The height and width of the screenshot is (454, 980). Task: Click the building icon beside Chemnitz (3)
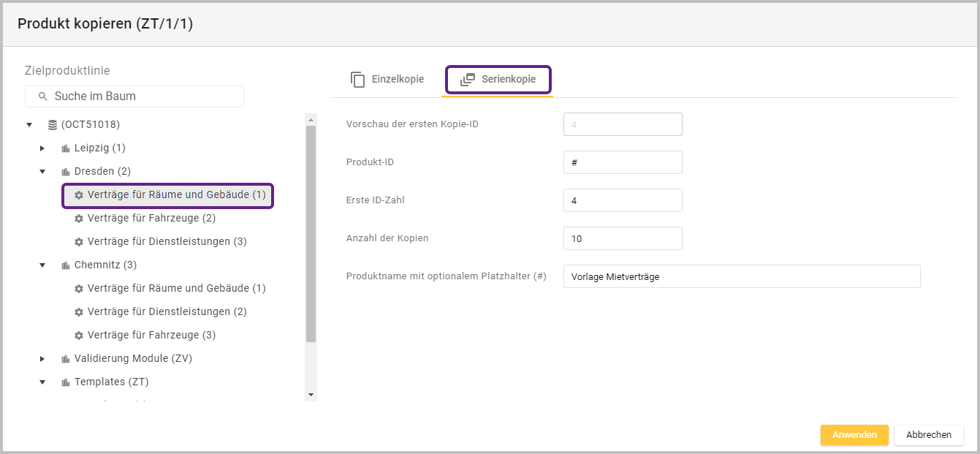[x=66, y=265]
